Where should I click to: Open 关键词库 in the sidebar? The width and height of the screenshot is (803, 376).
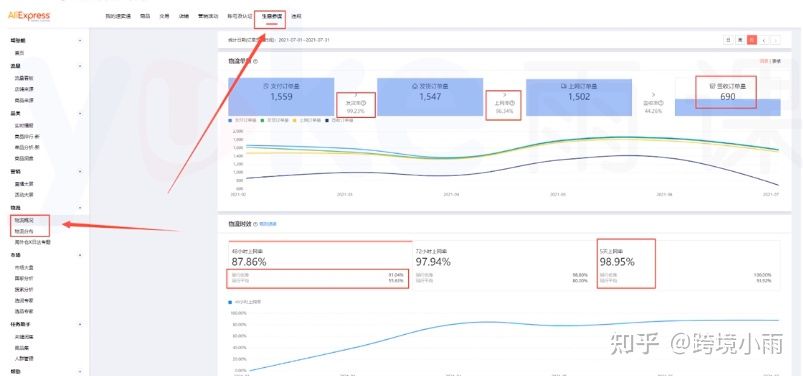pyautogui.click(x=24, y=337)
